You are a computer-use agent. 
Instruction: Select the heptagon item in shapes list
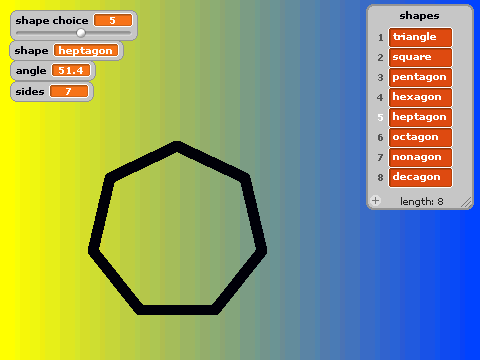(420, 117)
